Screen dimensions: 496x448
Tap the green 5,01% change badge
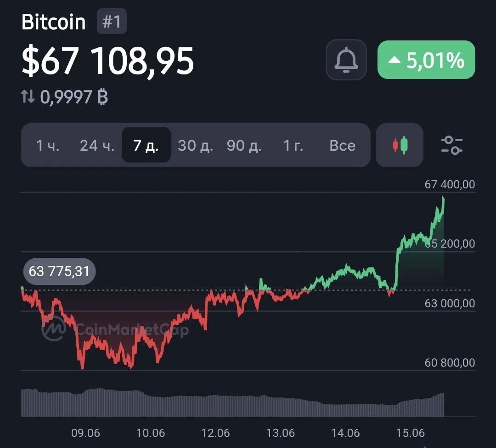[x=426, y=60]
